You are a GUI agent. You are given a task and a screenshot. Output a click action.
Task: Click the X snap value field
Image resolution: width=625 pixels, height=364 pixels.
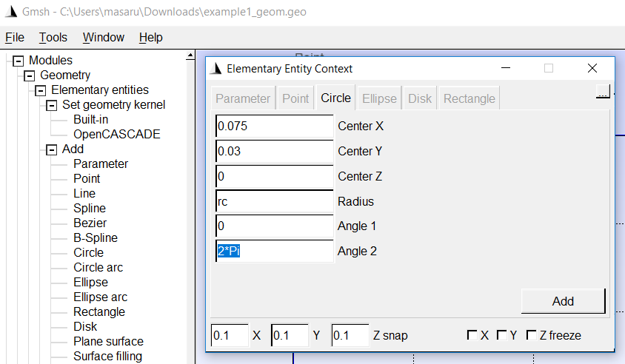230,335
